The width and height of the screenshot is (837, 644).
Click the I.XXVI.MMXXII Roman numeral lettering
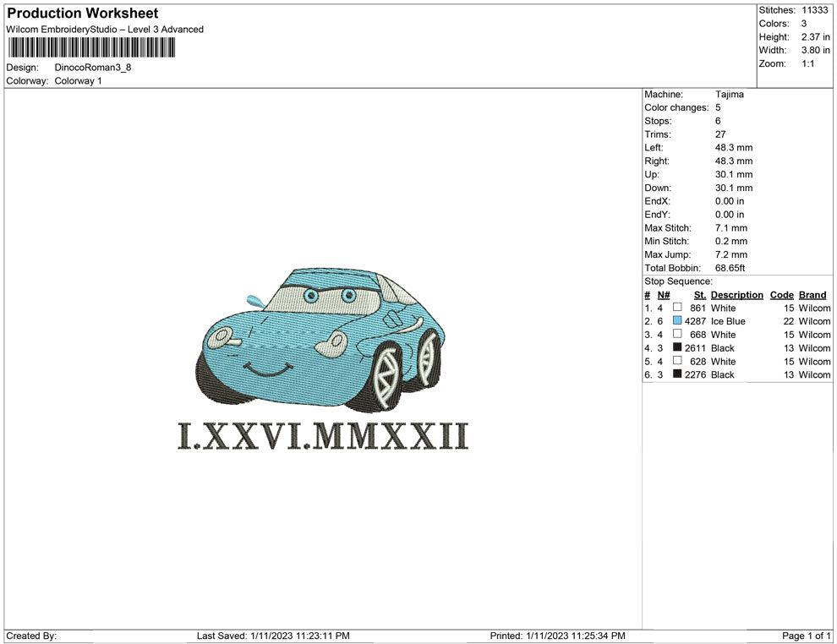322,435
